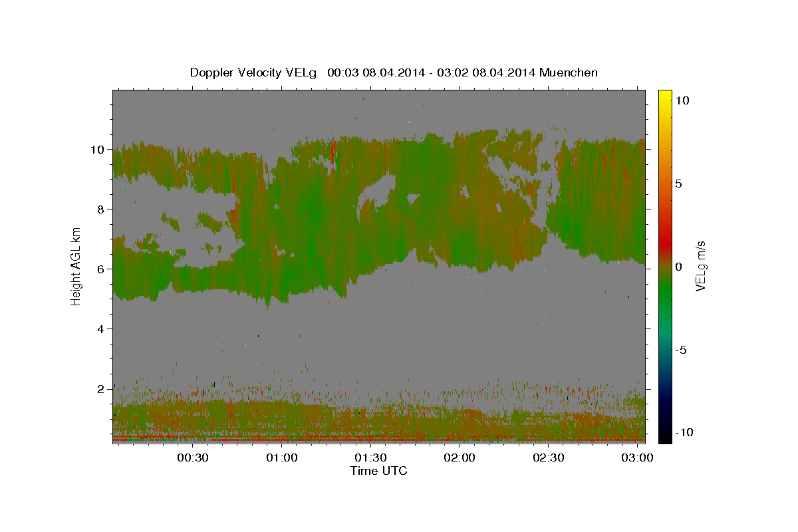Click the 'VELg m/s' colorbar label
The image size is (798, 532).
click(701, 266)
